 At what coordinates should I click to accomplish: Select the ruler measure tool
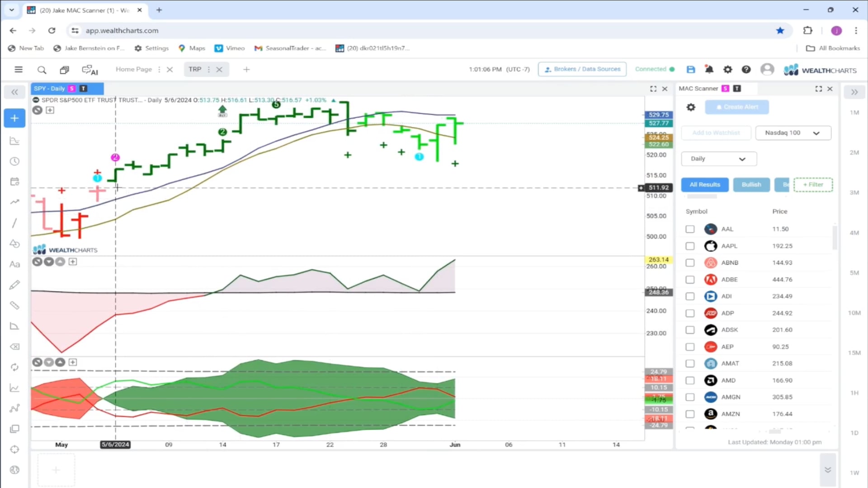pyautogui.click(x=14, y=305)
